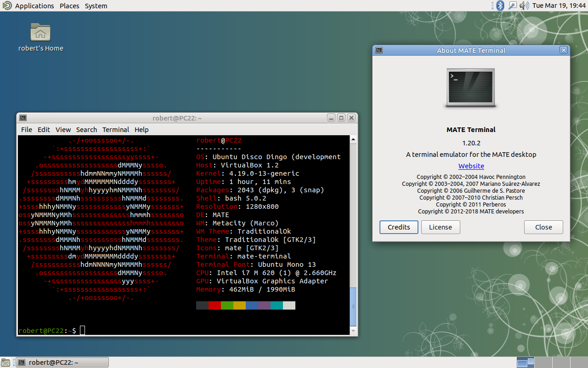The width and height of the screenshot is (588, 368).
Task: Open the System menu
Action: [x=96, y=6]
